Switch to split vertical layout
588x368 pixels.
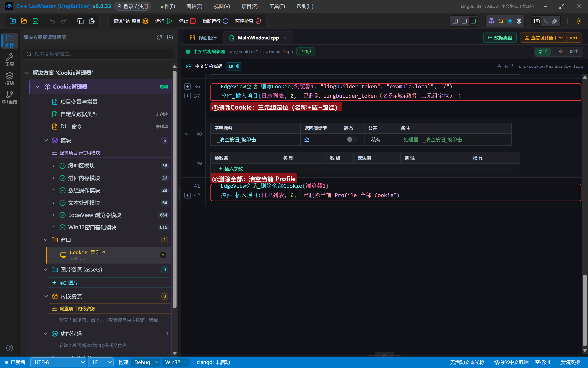[455, 21]
